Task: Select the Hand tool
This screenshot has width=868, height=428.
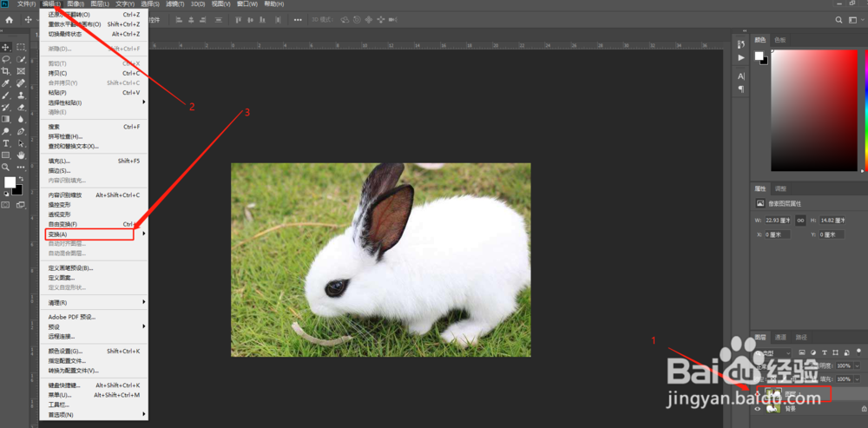Action: (21, 155)
